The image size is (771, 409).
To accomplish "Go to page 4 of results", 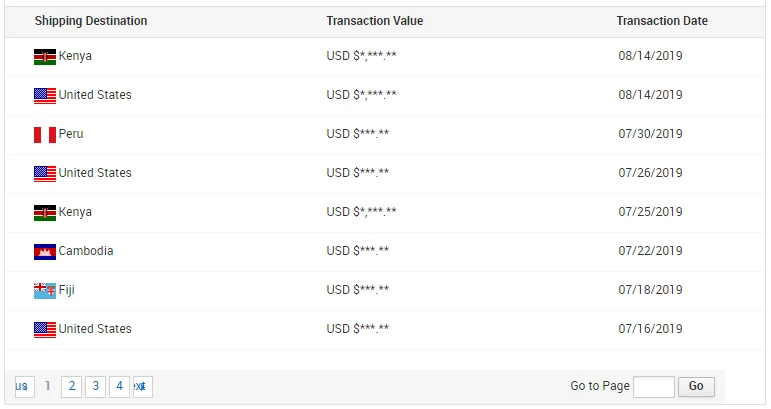I will pos(119,386).
